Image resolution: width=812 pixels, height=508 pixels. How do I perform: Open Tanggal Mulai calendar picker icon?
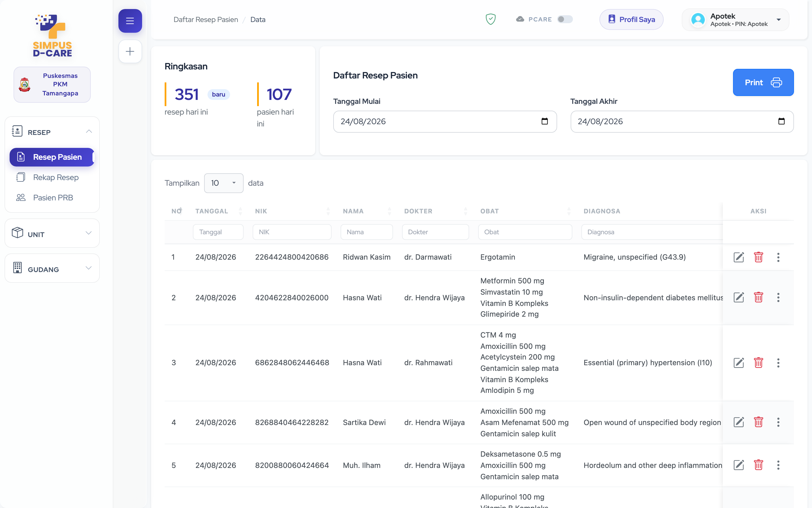coord(545,121)
